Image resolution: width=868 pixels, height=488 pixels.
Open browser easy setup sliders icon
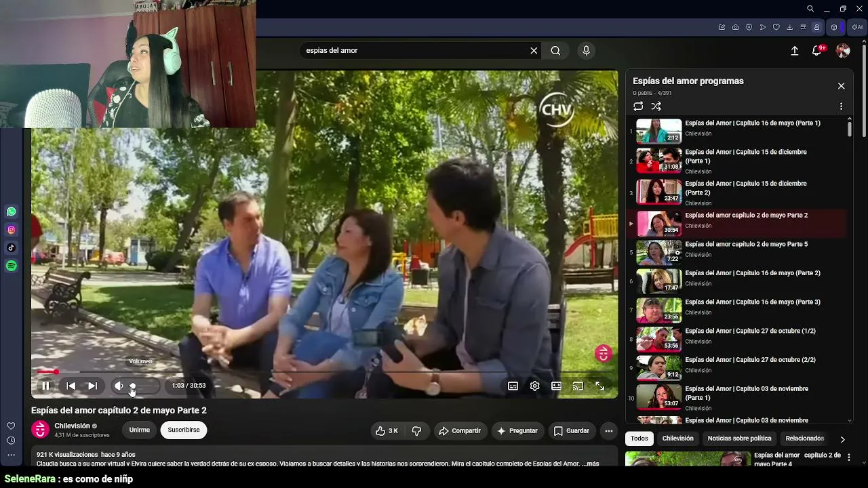click(x=804, y=27)
